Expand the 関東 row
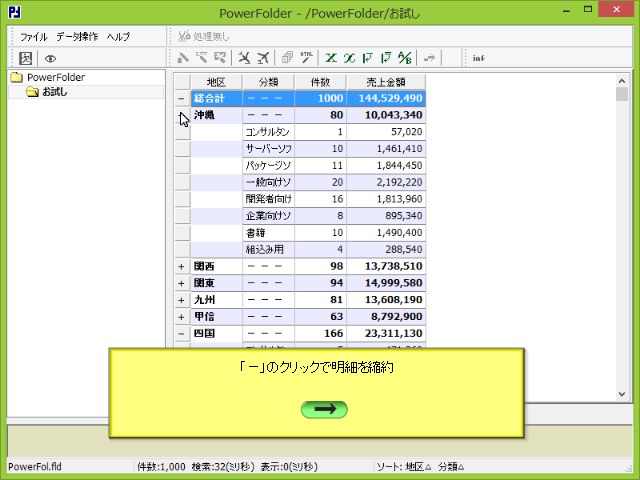 [182, 283]
